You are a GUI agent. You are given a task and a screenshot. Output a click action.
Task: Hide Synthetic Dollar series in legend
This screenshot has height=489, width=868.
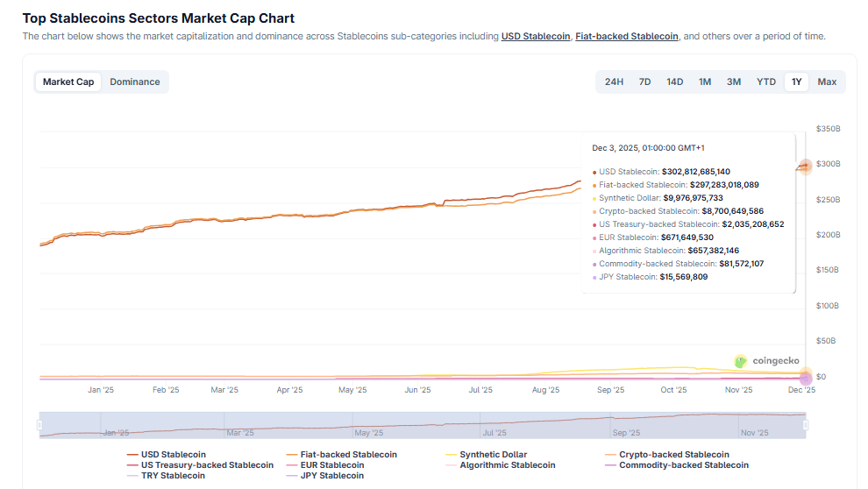tap(493, 455)
